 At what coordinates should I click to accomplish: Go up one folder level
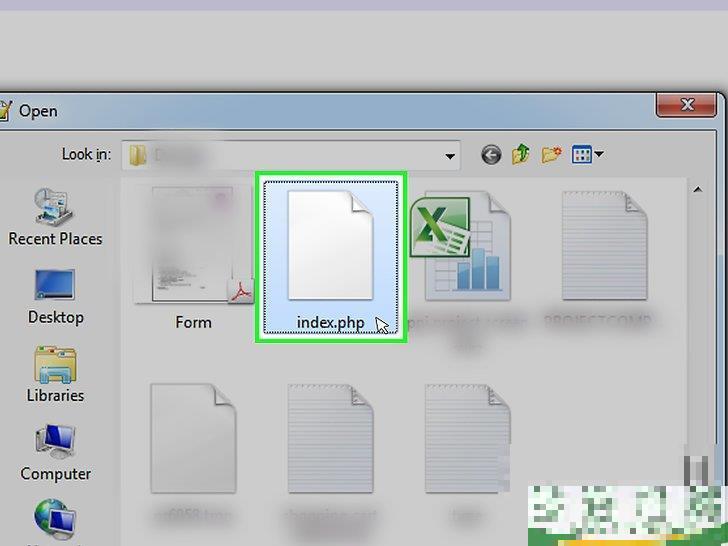tap(520, 155)
